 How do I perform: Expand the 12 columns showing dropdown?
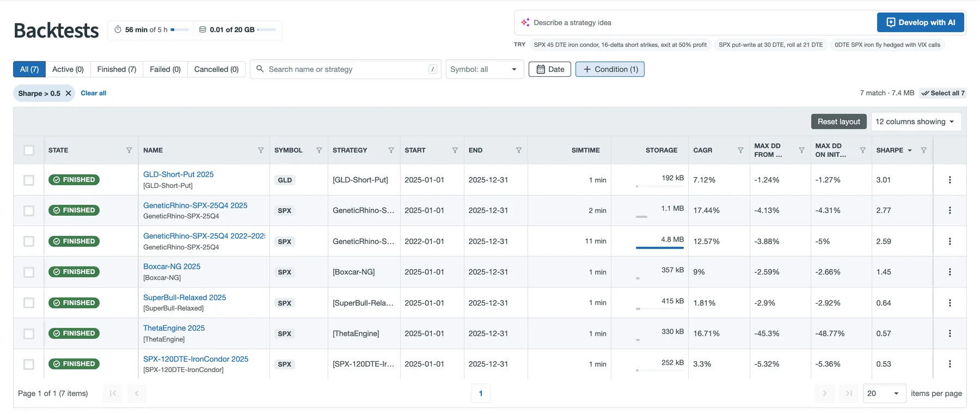916,121
